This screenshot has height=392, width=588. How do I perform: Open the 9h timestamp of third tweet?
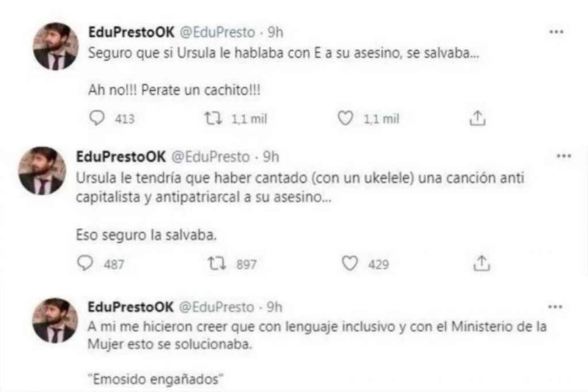point(274,308)
